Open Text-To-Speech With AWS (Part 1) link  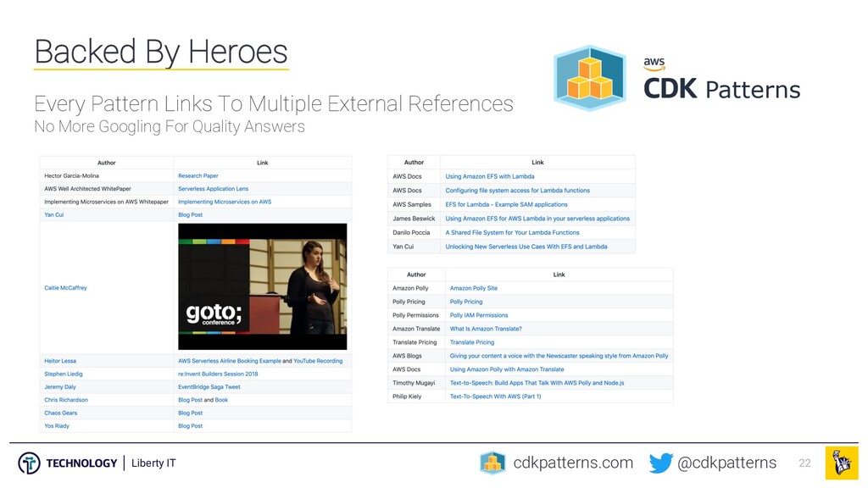(x=495, y=396)
